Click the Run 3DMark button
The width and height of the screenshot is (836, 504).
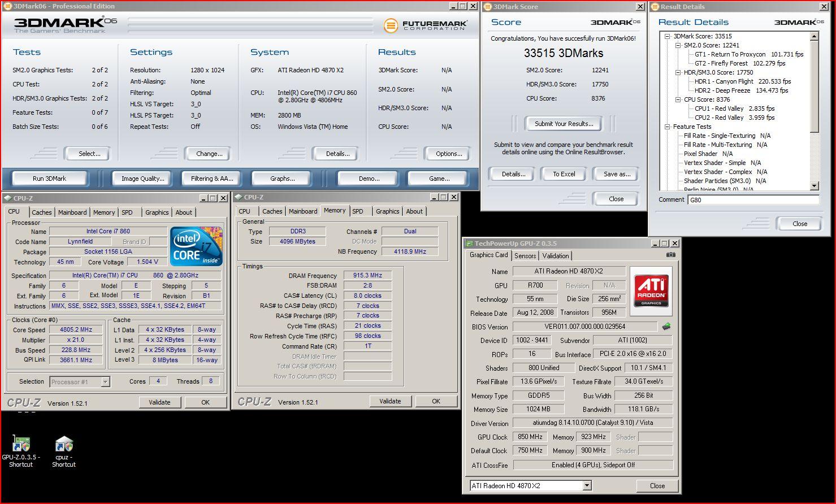(x=49, y=179)
